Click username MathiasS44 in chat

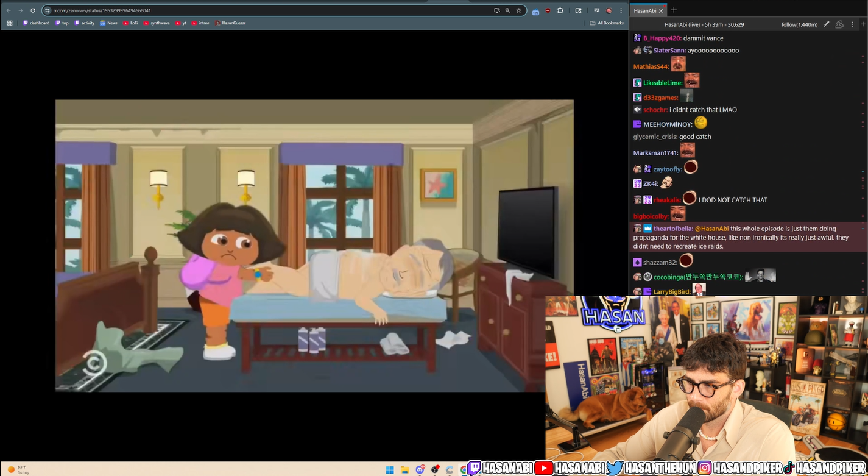[651, 67]
